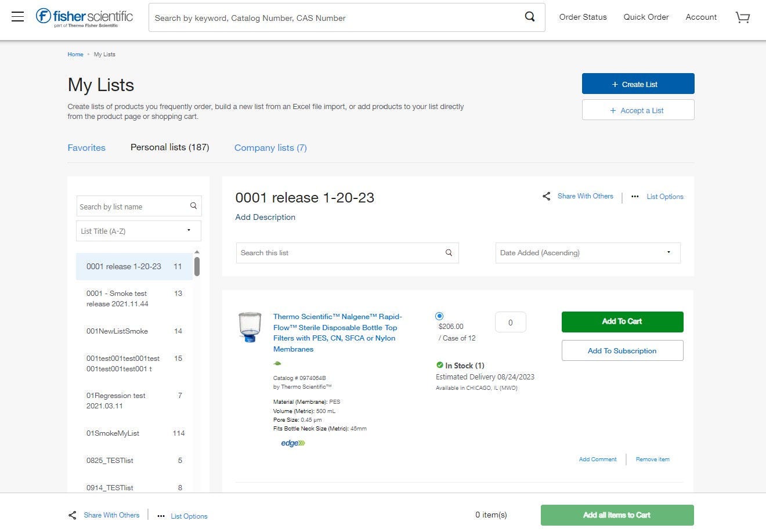Click the magnifier in Search this list

tap(449, 252)
